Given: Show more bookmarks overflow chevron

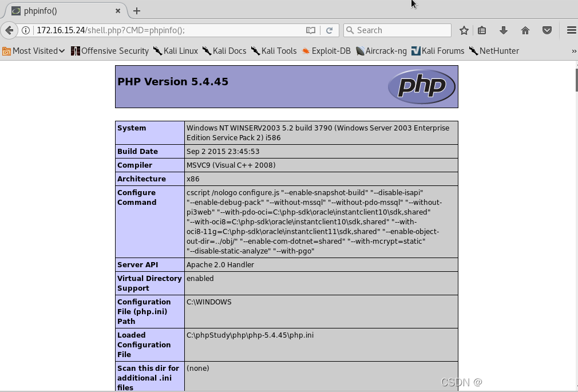Looking at the screenshot, I should click(573, 51).
